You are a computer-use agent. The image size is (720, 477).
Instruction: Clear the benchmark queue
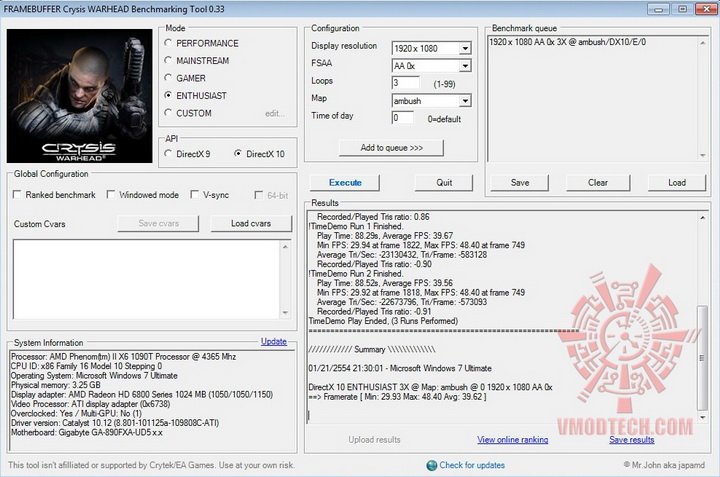click(x=598, y=183)
